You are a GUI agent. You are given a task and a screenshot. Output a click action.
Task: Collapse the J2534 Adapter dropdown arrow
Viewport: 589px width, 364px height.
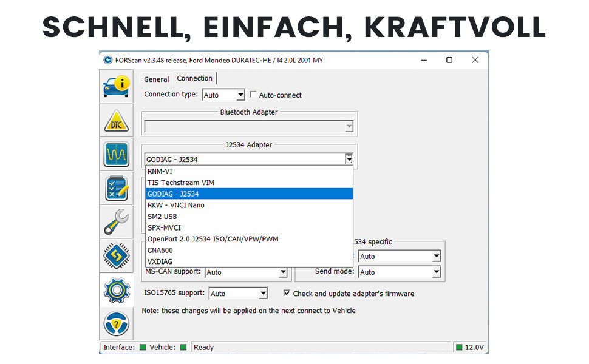click(349, 160)
